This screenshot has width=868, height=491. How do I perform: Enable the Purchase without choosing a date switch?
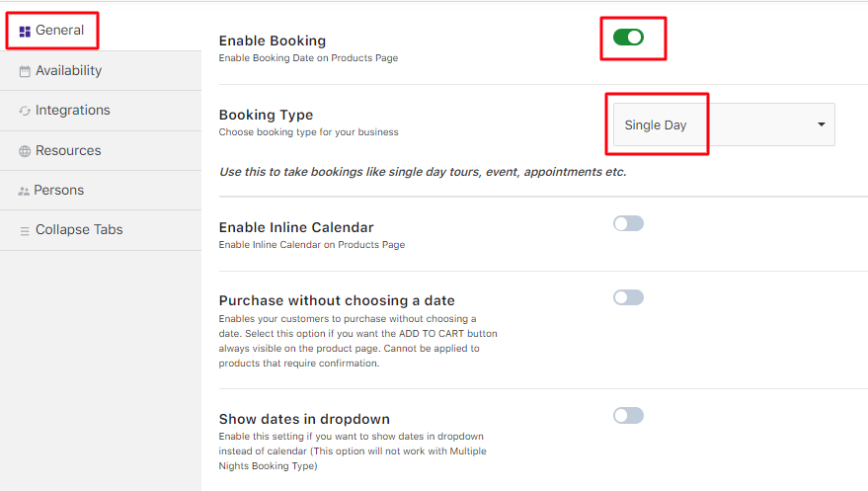click(628, 297)
